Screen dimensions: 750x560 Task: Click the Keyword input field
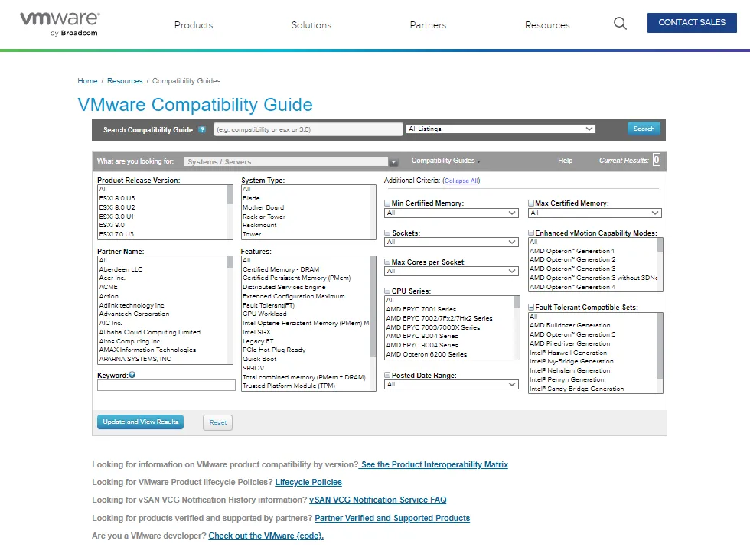pos(167,386)
